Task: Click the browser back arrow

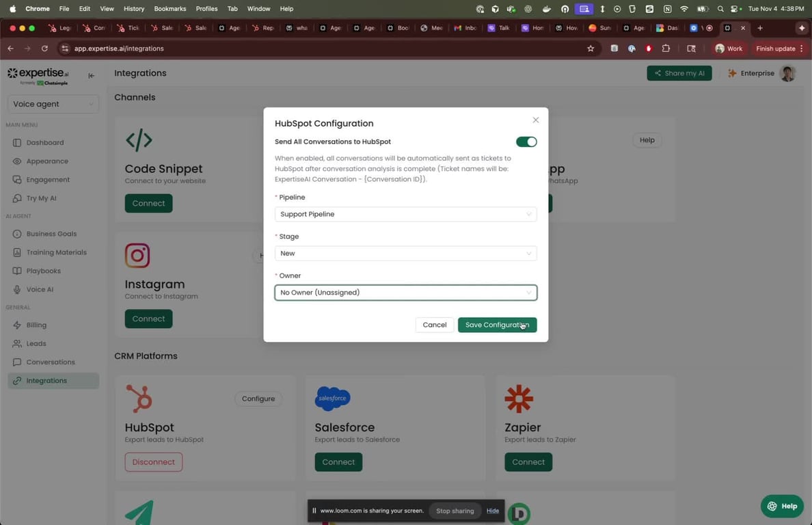Action: pos(11,48)
